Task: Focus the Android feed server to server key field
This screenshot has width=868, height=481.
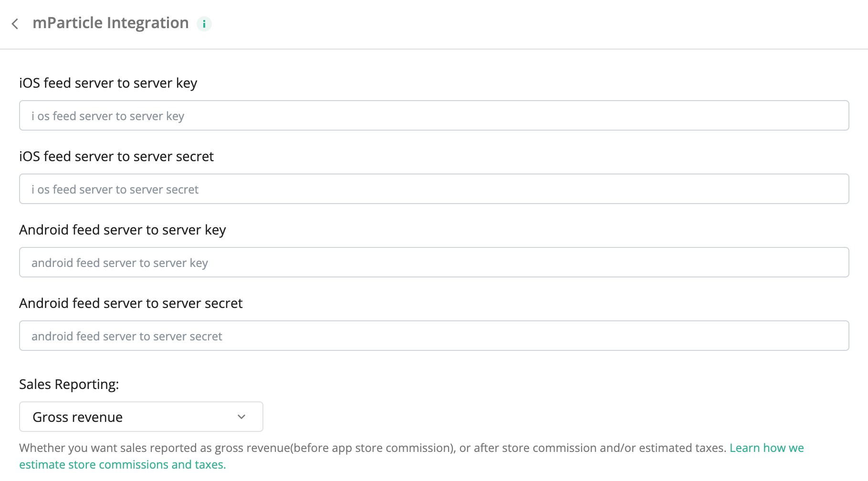Action: click(434, 262)
